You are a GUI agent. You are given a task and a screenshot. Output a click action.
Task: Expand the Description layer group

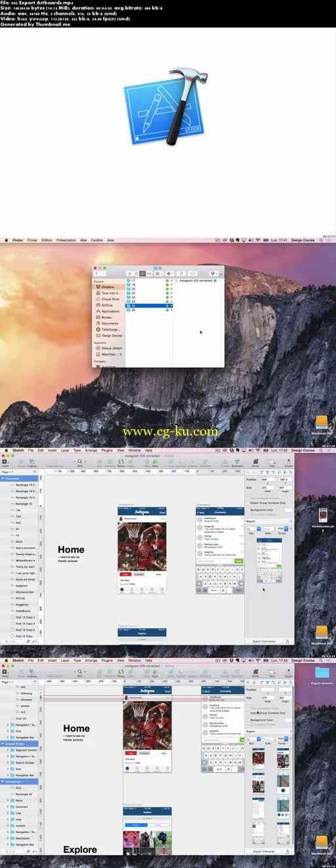8,838
